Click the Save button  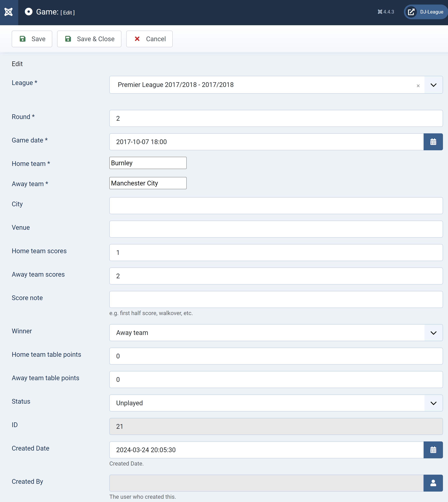(32, 39)
